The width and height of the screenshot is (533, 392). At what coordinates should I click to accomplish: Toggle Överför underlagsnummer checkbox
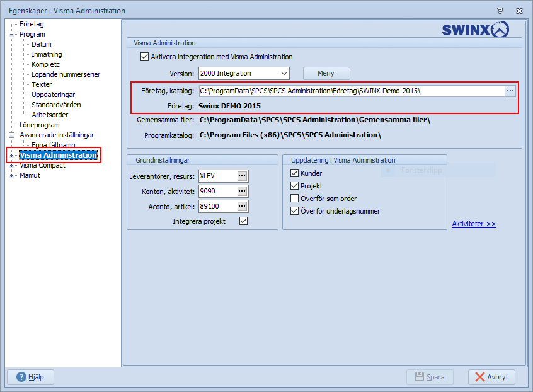pyautogui.click(x=294, y=210)
